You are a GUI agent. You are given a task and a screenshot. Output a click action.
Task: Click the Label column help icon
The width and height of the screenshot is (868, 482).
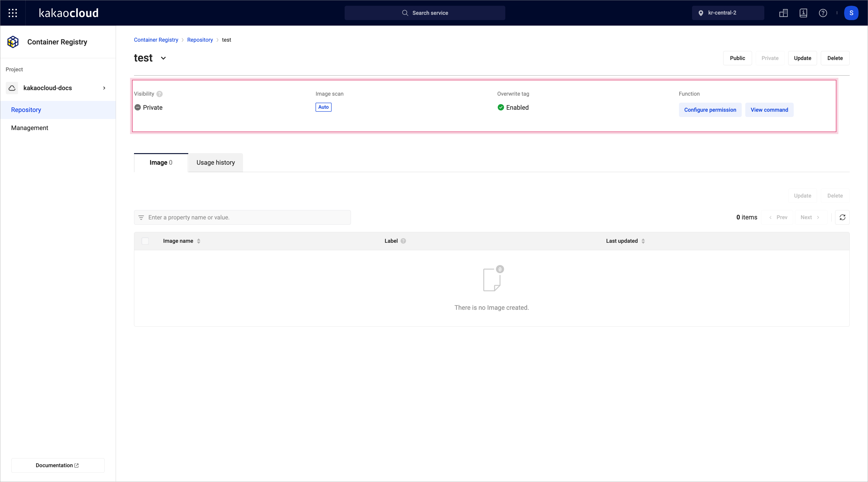click(403, 241)
